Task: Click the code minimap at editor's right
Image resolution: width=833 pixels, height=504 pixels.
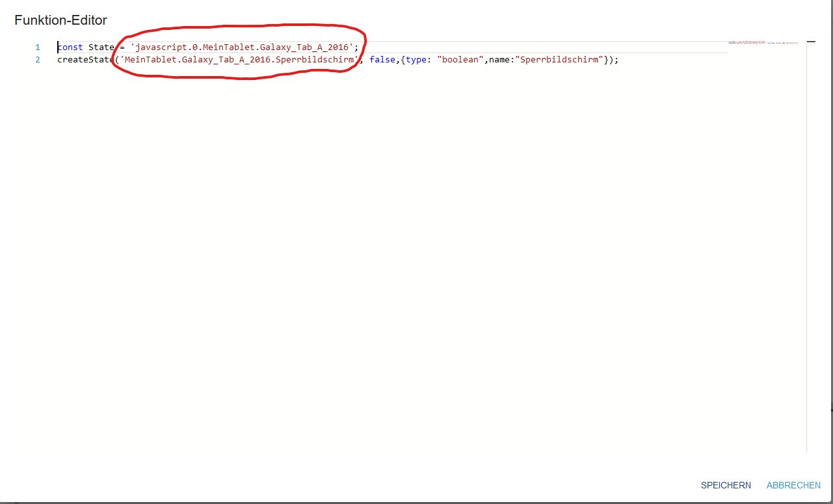Action: [x=763, y=43]
